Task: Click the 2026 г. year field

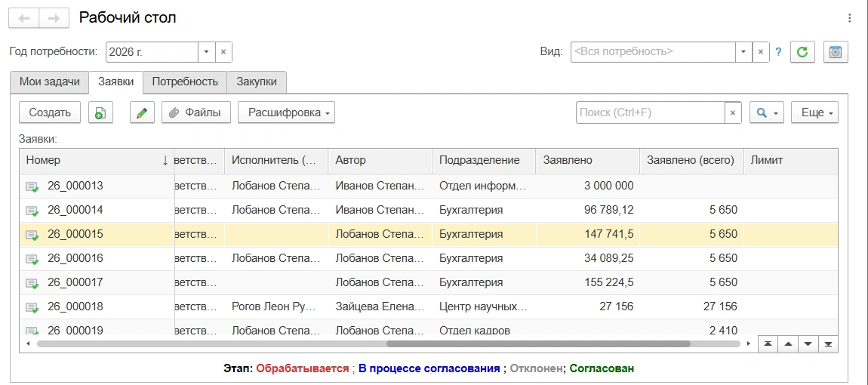Action: [x=152, y=52]
